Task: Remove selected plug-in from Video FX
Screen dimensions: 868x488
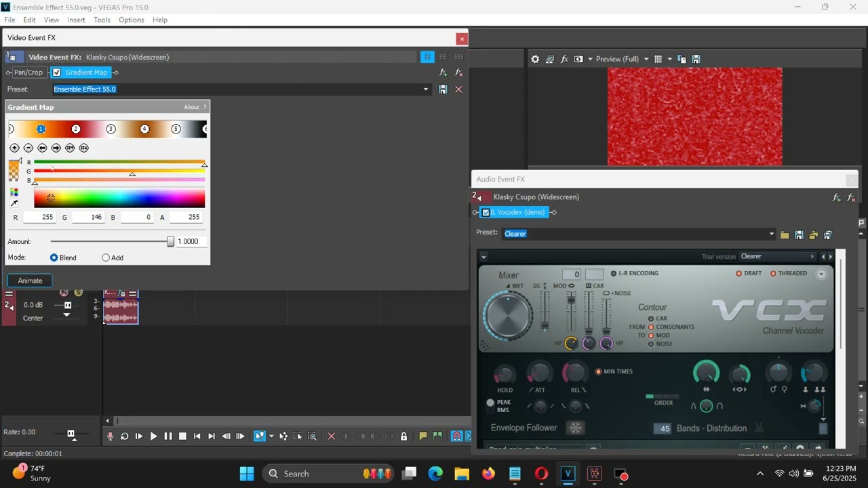Action: [x=458, y=73]
